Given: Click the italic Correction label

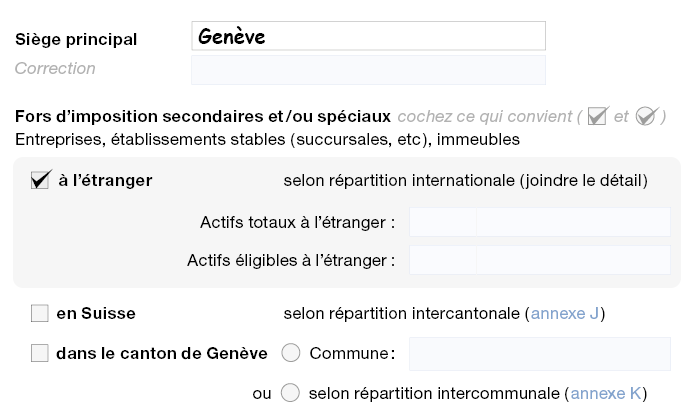Looking at the screenshot, I should tap(55, 69).
